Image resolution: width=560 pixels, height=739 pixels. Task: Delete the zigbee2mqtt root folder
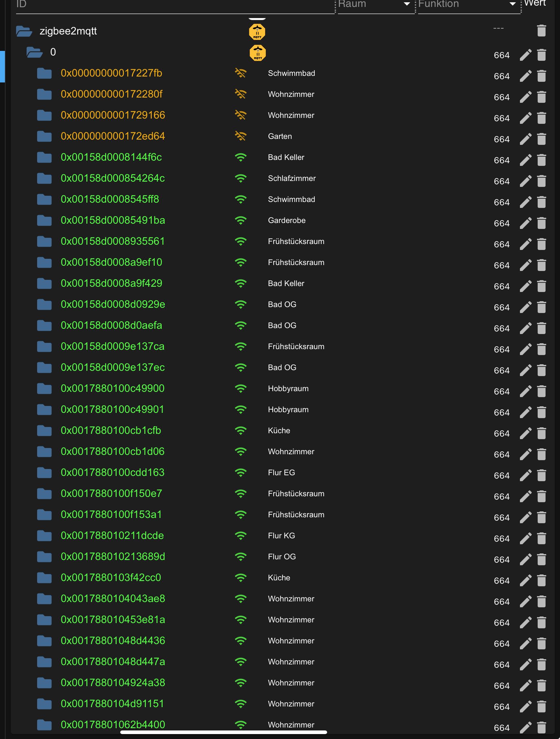(541, 31)
